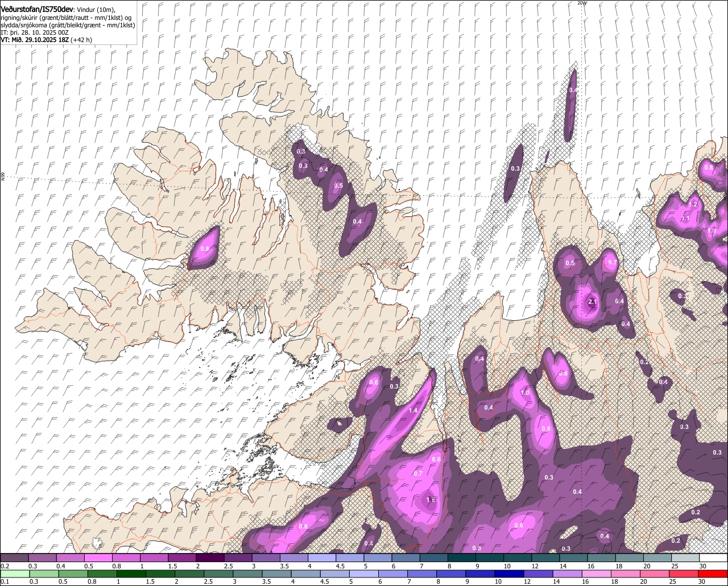
Task: Select upper legend swatch starting at 0.8
Action: click(126, 558)
